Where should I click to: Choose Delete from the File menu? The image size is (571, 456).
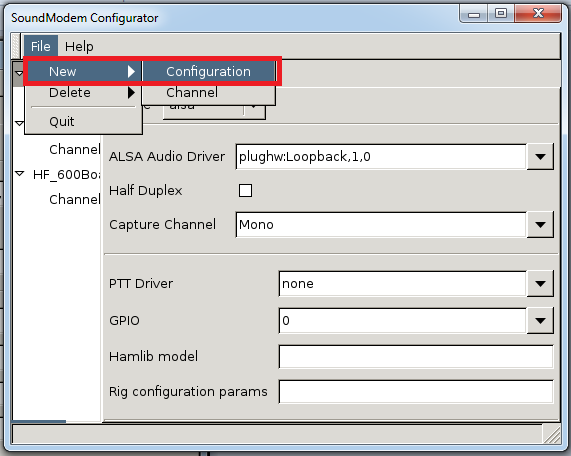[83, 93]
